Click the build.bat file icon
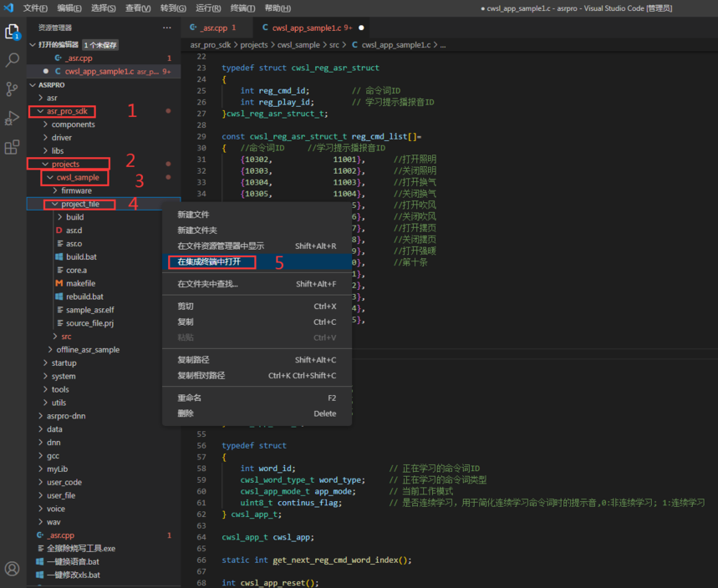 59,256
